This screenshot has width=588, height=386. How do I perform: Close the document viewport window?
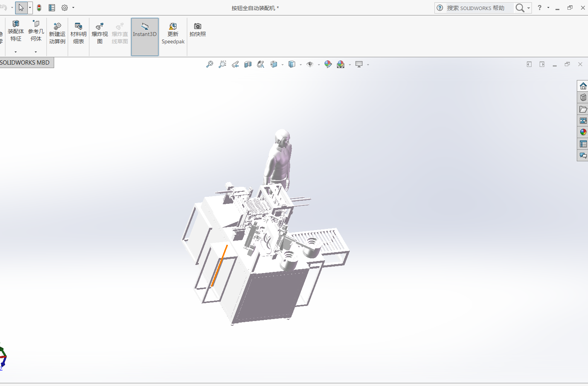(x=580, y=64)
